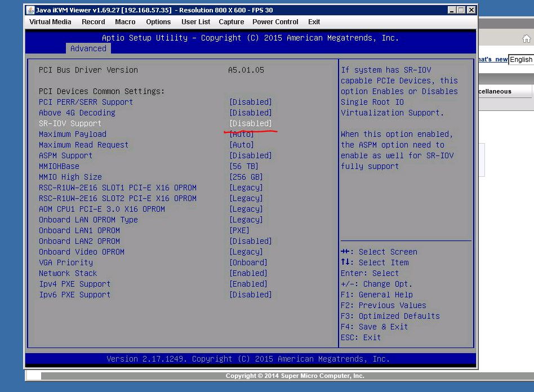Viewport: 534px width, 392px height.
Task: Click Exit in the viewer menu bar
Action: click(x=314, y=22)
